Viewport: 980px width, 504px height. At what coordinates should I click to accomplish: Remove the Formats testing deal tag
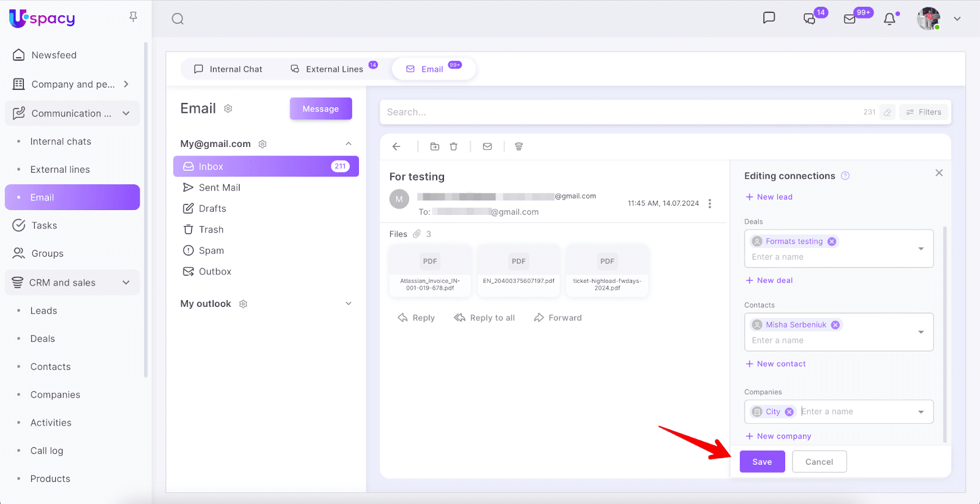pos(832,241)
